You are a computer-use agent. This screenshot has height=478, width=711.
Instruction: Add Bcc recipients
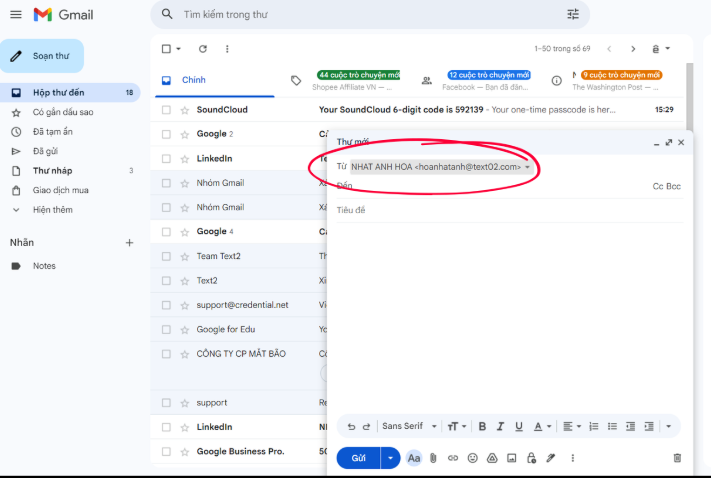(674, 186)
